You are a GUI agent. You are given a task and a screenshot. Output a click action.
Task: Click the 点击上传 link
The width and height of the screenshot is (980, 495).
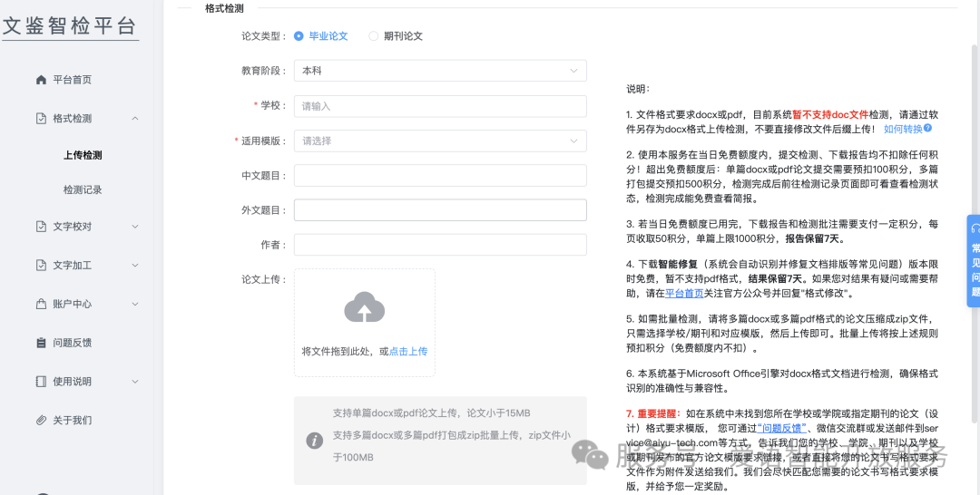pyautogui.click(x=408, y=352)
